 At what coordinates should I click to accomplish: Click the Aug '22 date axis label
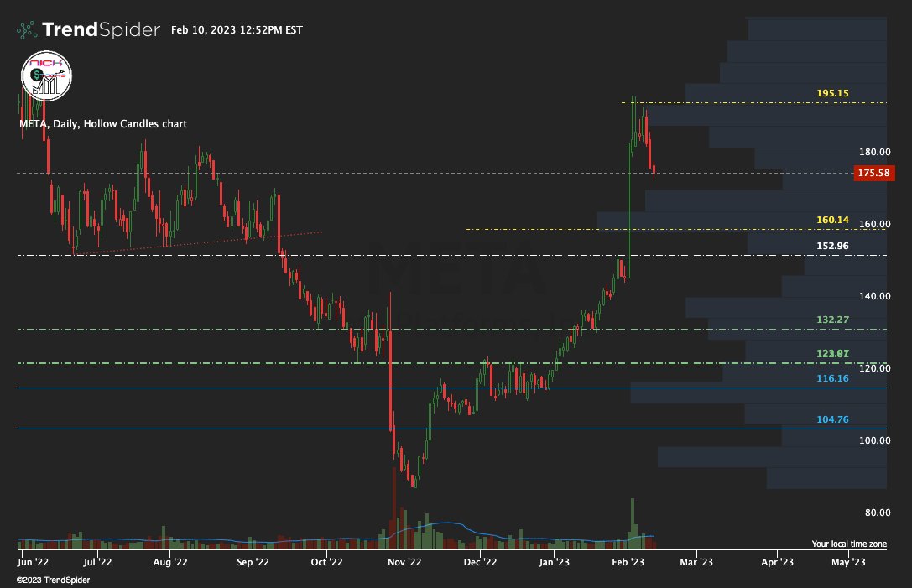coord(170,562)
